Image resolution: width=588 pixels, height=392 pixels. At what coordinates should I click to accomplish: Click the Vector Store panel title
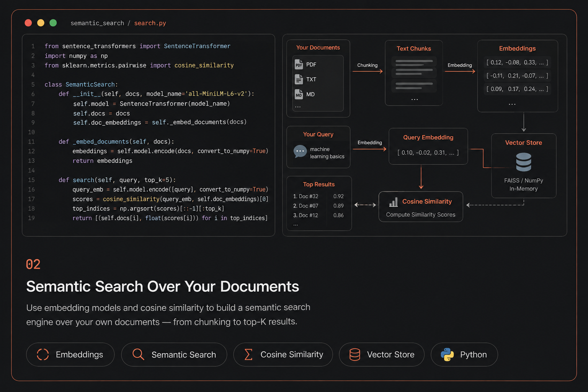click(524, 143)
